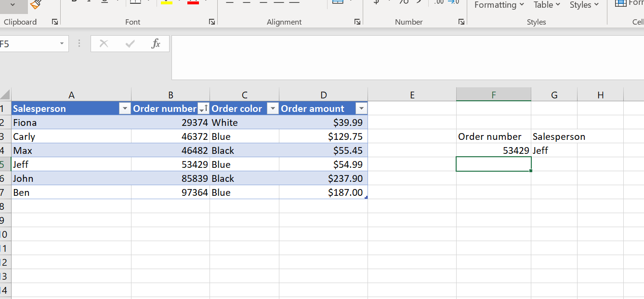Expand Conditional Formatting menu
Viewport: 644px width, 299px height.
click(499, 5)
